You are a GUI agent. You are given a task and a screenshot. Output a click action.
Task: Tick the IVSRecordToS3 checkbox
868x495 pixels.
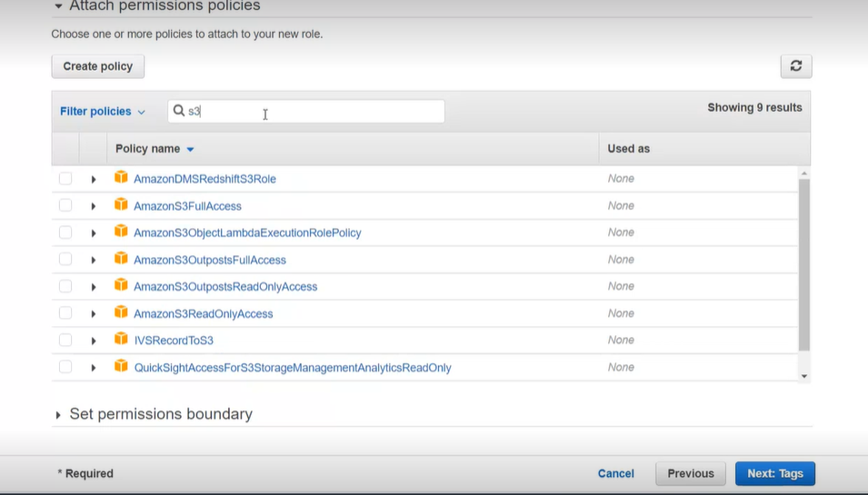coord(65,340)
